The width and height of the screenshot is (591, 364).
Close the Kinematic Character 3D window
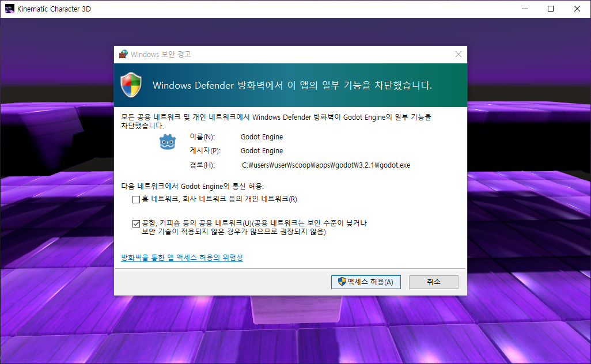[x=577, y=9]
